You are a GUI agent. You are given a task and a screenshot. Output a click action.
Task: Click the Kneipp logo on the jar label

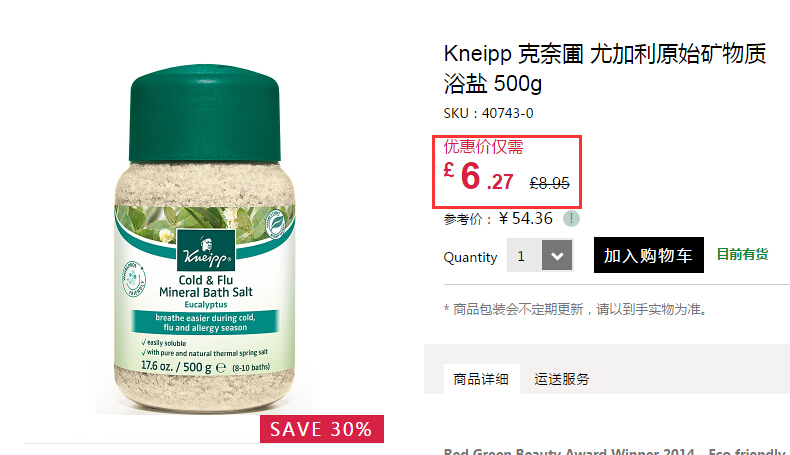[x=206, y=250]
